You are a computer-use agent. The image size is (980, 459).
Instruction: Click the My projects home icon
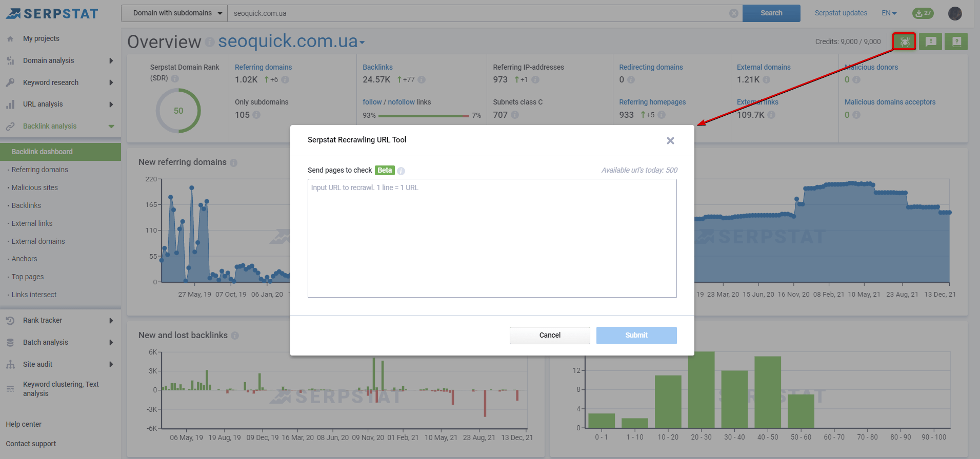pyautogui.click(x=10, y=39)
